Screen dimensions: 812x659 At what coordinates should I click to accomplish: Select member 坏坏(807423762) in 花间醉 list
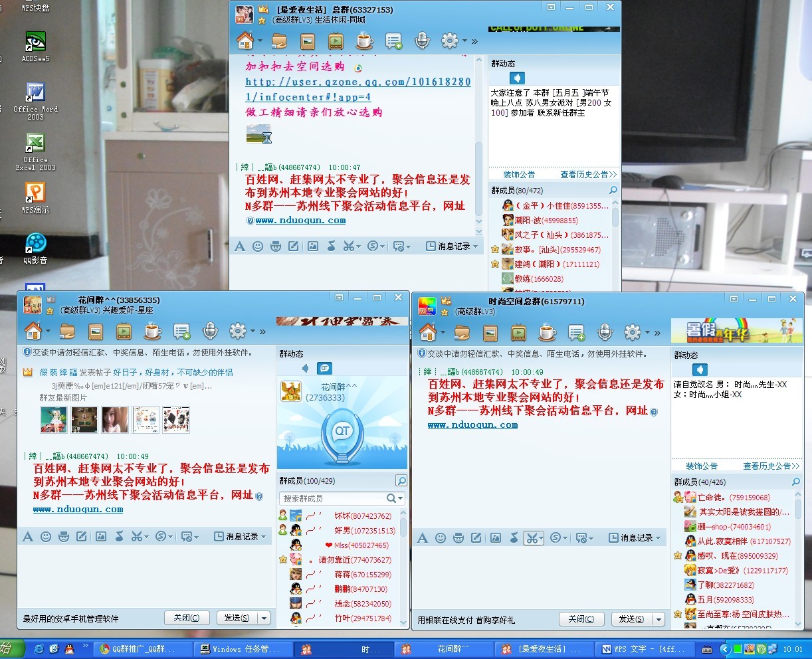(338, 516)
